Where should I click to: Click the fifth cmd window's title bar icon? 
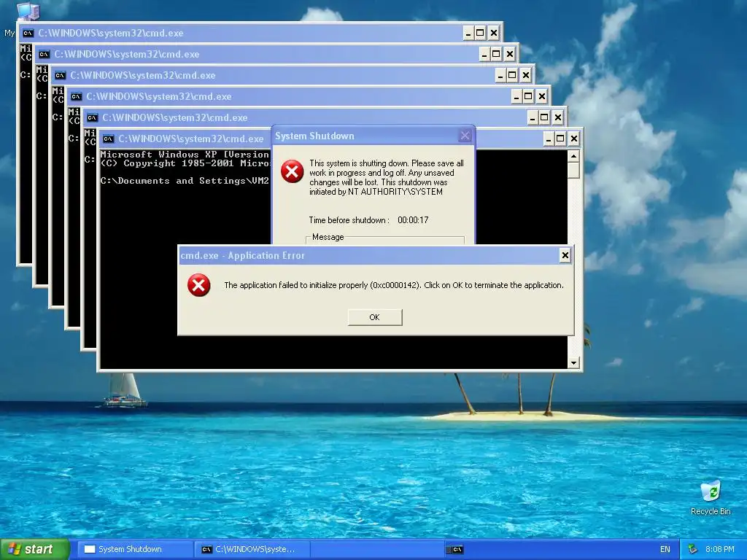[93, 117]
